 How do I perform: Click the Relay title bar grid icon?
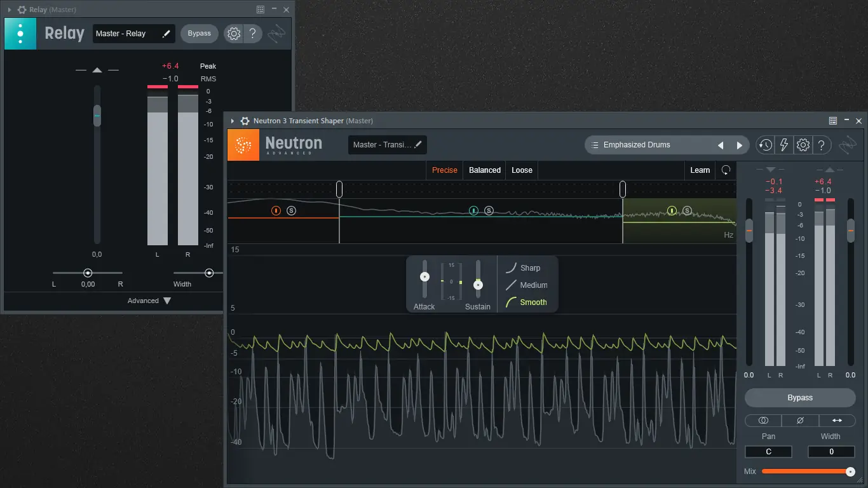(x=261, y=10)
